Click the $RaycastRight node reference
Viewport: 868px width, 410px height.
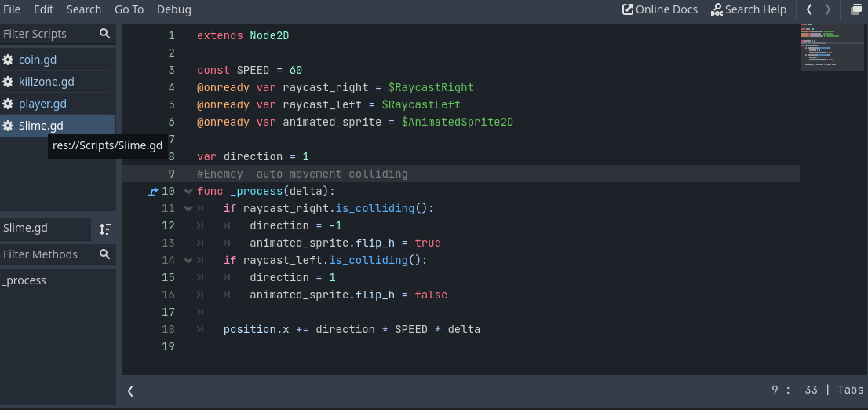[x=431, y=87]
